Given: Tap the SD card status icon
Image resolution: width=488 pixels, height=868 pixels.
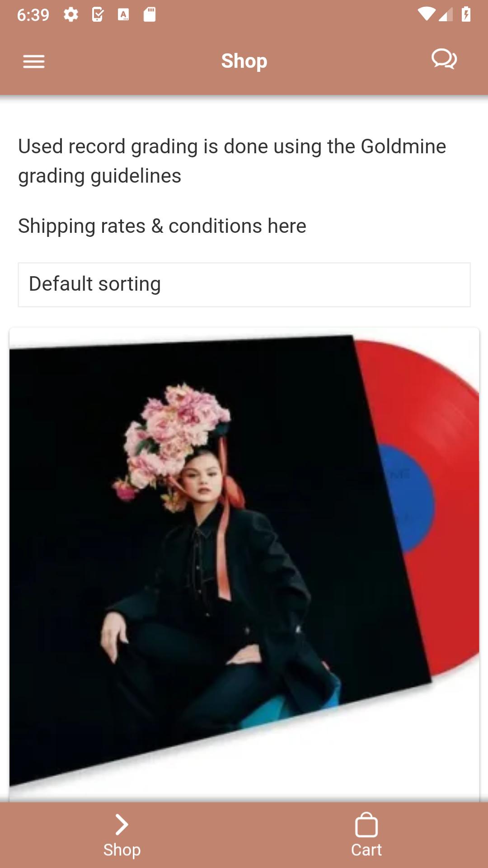Looking at the screenshot, I should pyautogui.click(x=150, y=15).
